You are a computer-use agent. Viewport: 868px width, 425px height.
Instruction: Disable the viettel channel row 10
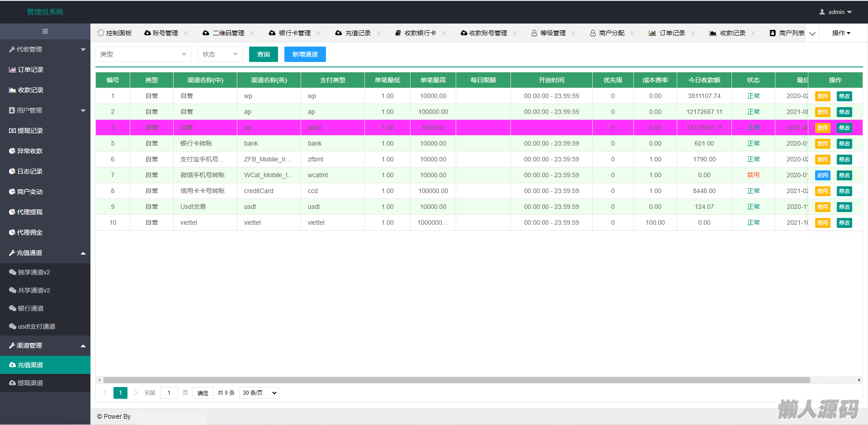[x=822, y=223]
